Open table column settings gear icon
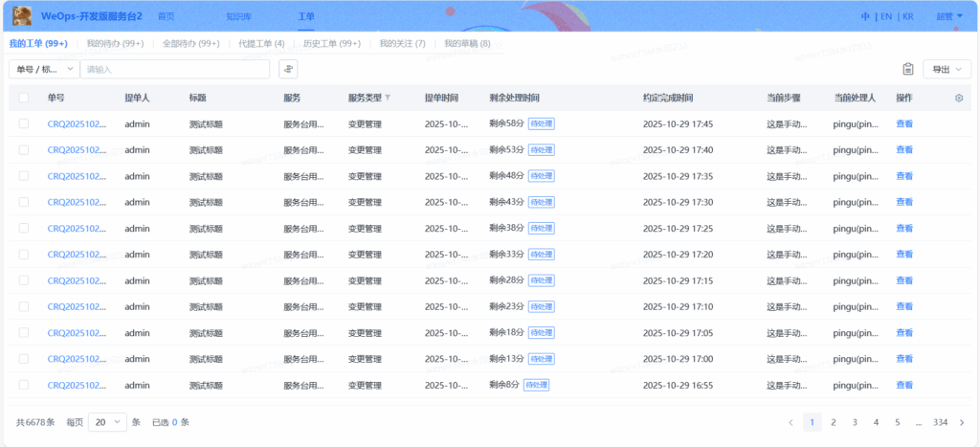 959,98
